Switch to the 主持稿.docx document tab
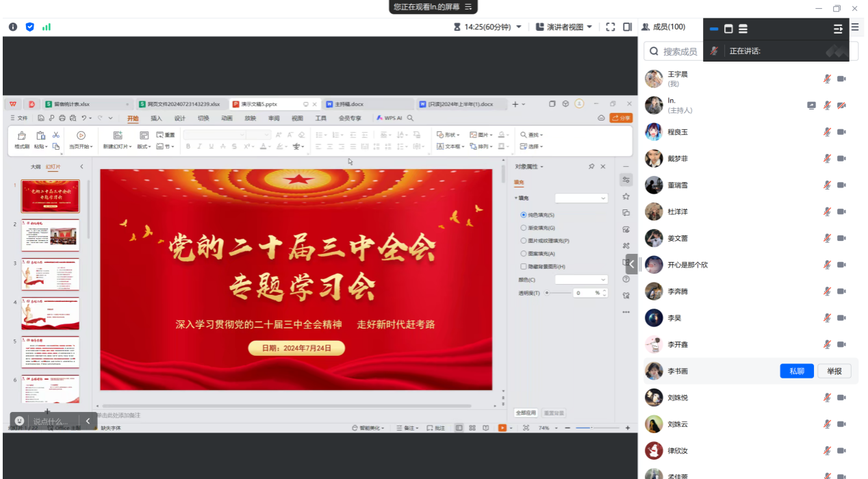Image resolution: width=868 pixels, height=479 pixels. [348, 104]
